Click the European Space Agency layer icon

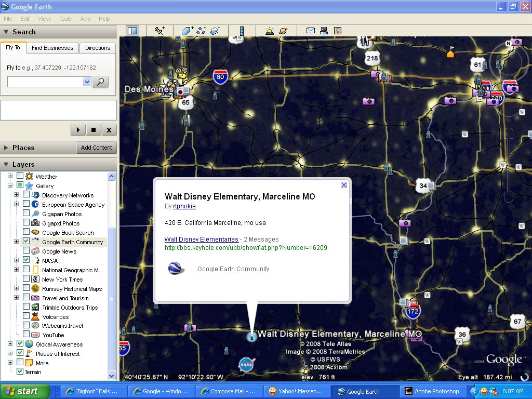[35, 204]
